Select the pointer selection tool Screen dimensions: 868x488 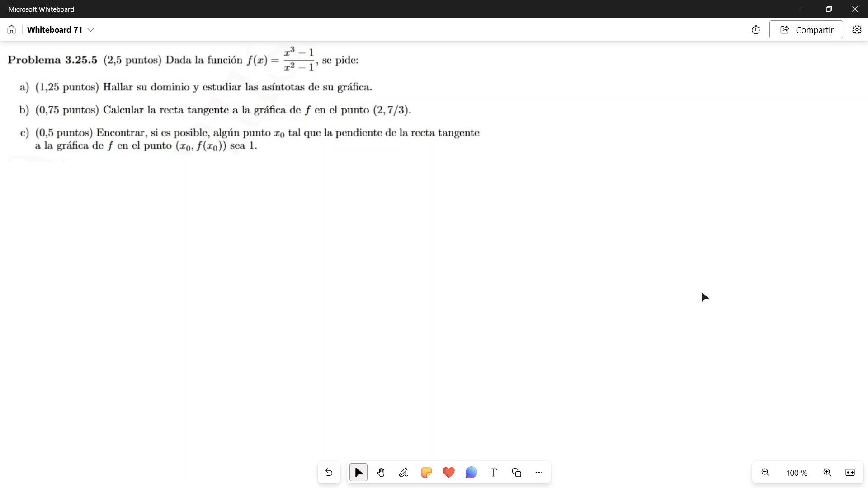(x=359, y=473)
